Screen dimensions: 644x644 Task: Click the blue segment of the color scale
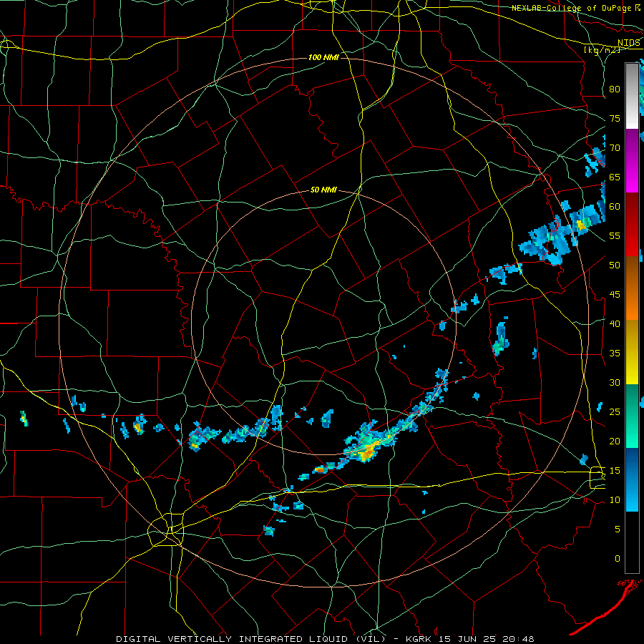coord(632,479)
